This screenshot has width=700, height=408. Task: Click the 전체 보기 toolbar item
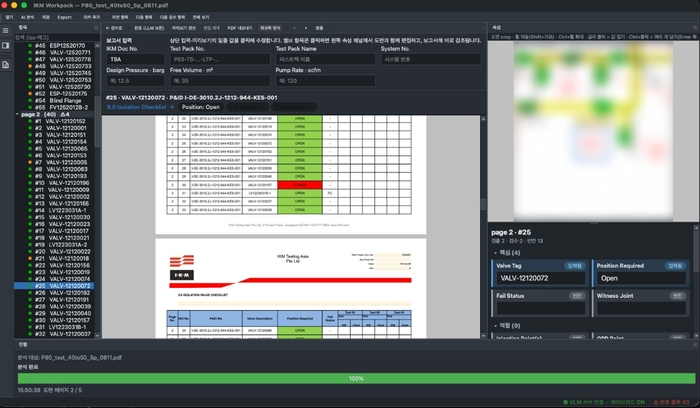click(x=201, y=17)
